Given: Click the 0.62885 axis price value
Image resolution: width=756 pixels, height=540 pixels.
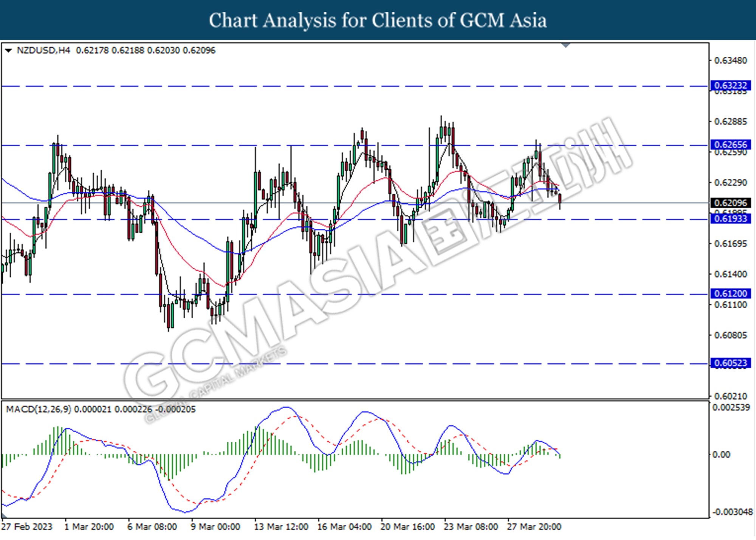Looking at the screenshot, I should [x=730, y=121].
